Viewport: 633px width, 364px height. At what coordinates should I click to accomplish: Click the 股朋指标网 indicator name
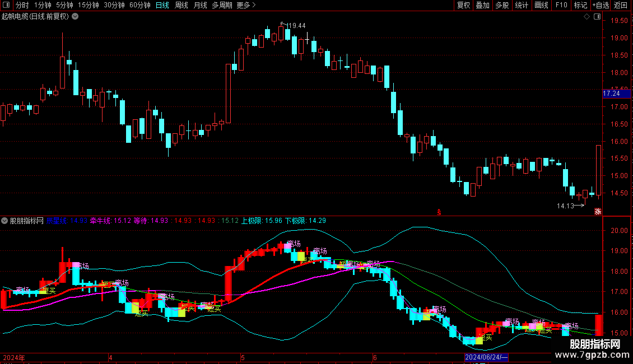27,221
